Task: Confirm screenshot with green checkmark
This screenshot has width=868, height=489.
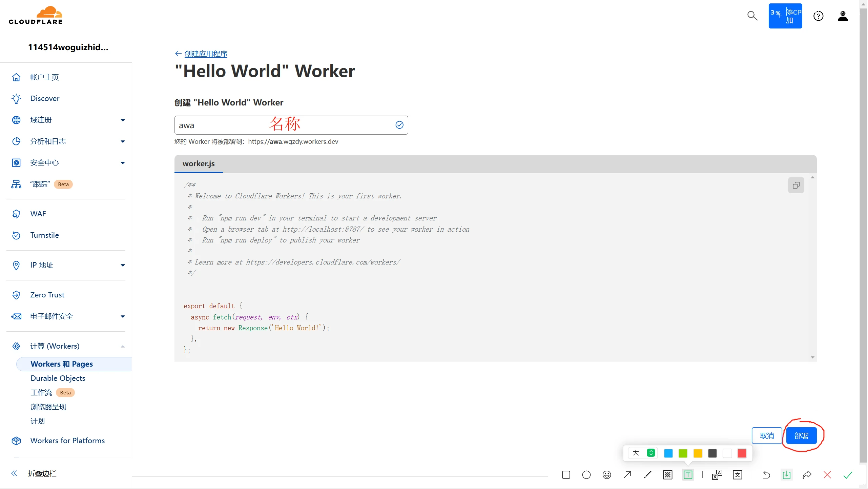Action: pyautogui.click(x=848, y=475)
